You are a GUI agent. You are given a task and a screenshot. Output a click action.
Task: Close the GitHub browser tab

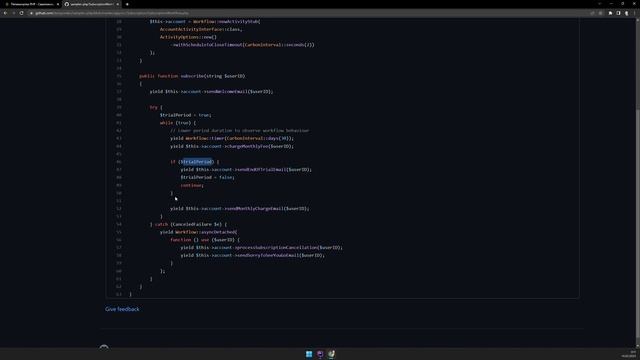(118, 4)
